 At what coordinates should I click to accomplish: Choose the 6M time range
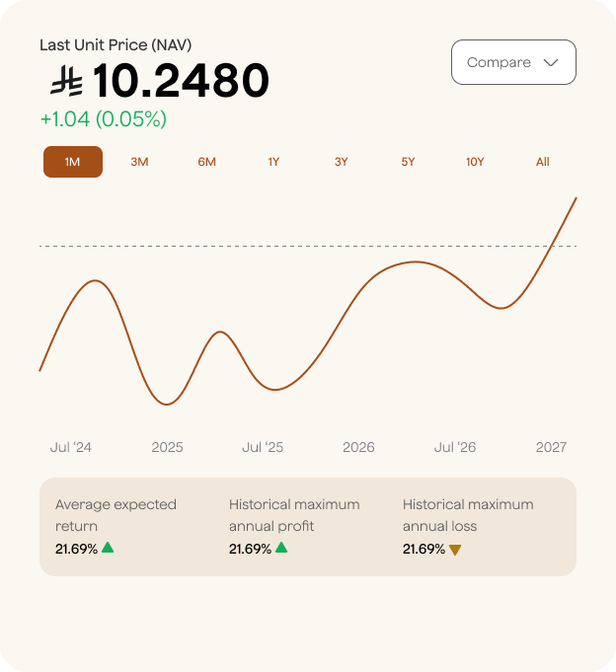coord(206,162)
